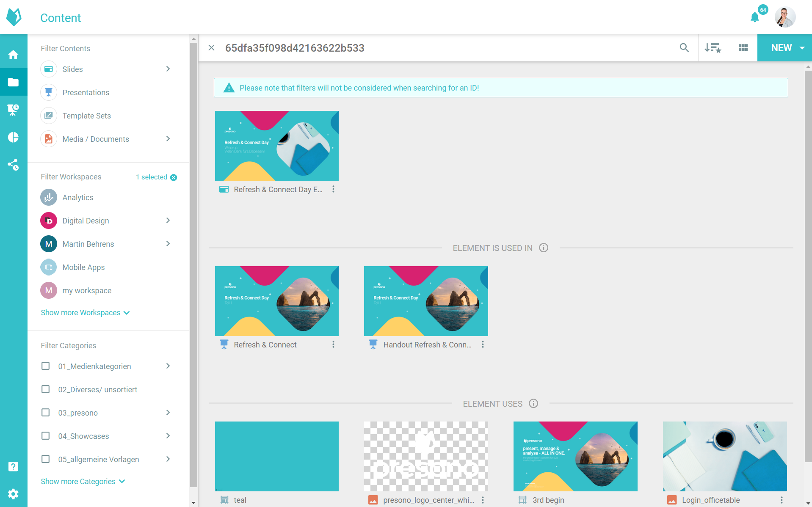Open the notifications bell
The height and width of the screenshot is (507, 812).
coord(754,17)
